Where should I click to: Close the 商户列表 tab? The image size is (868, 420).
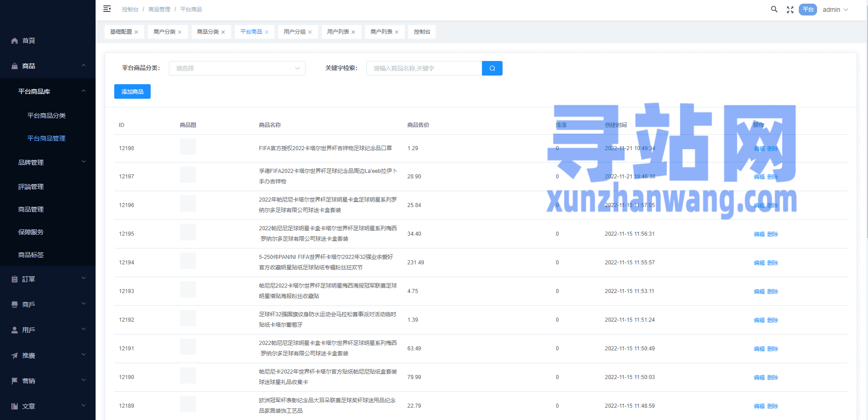[x=396, y=32]
